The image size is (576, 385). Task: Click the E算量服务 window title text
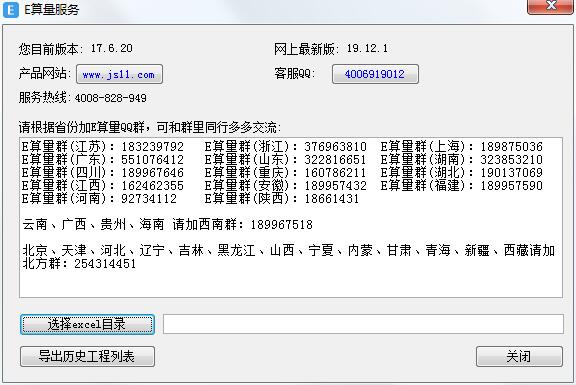51,10
